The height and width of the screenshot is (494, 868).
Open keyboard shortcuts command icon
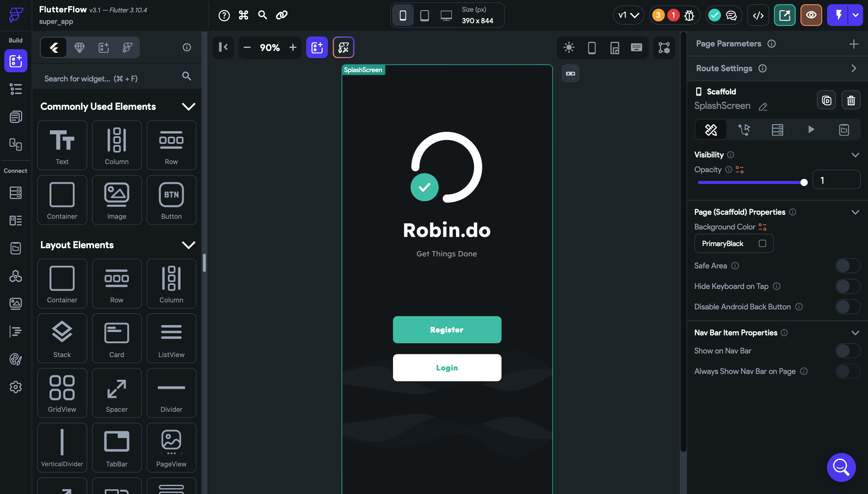(244, 15)
